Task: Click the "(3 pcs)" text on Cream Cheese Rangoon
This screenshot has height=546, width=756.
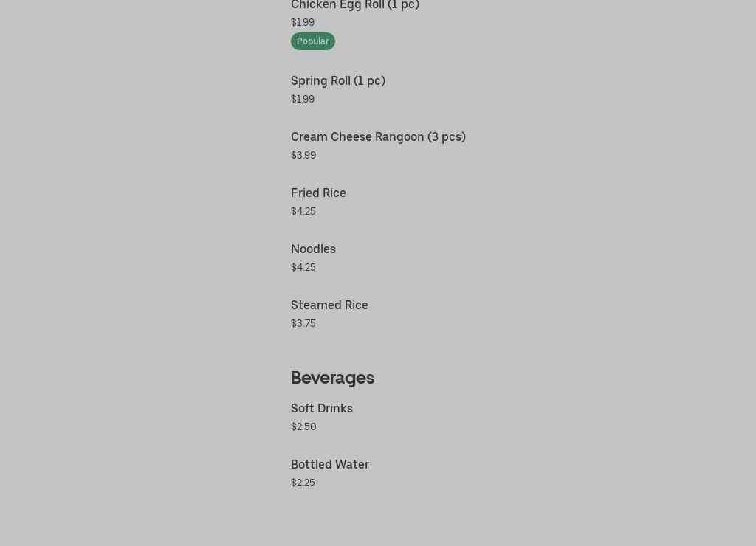Action: click(x=447, y=137)
